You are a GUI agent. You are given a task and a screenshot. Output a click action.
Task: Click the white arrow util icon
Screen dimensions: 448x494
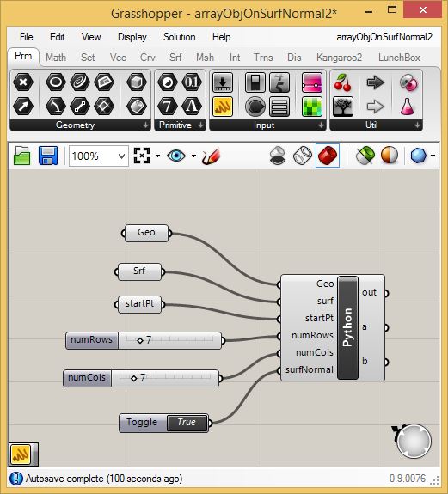pos(376,107)
